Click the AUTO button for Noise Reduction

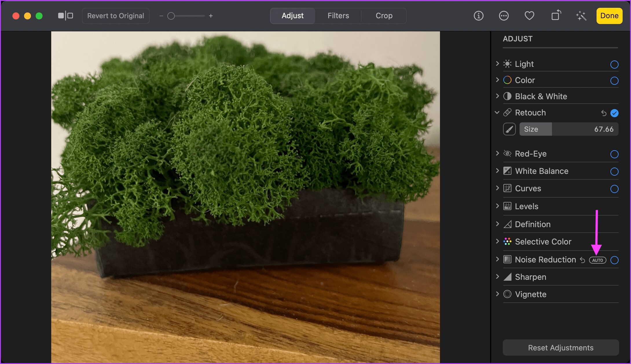[597, 260]
